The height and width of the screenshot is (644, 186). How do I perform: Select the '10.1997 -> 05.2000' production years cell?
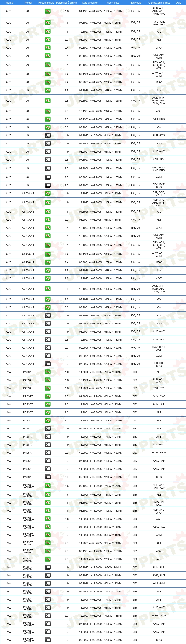[x=90, y=111]
